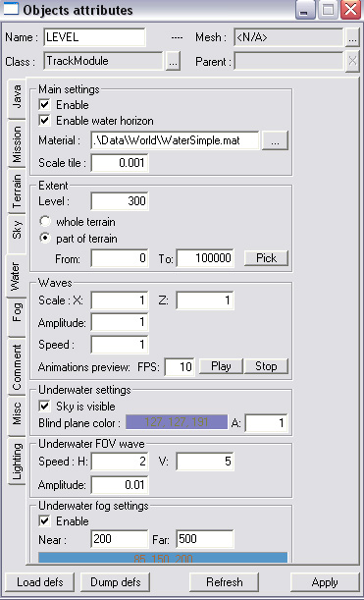This screenshot has height=600, width=364.
Task: Click the From field in Extent
Action: click(120, 258)
